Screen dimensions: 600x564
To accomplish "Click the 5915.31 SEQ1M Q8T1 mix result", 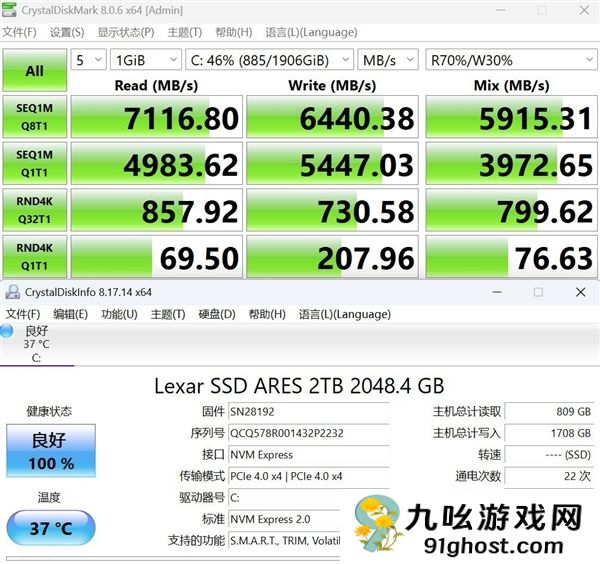I will pyautogui.click(x=512, y=117).
